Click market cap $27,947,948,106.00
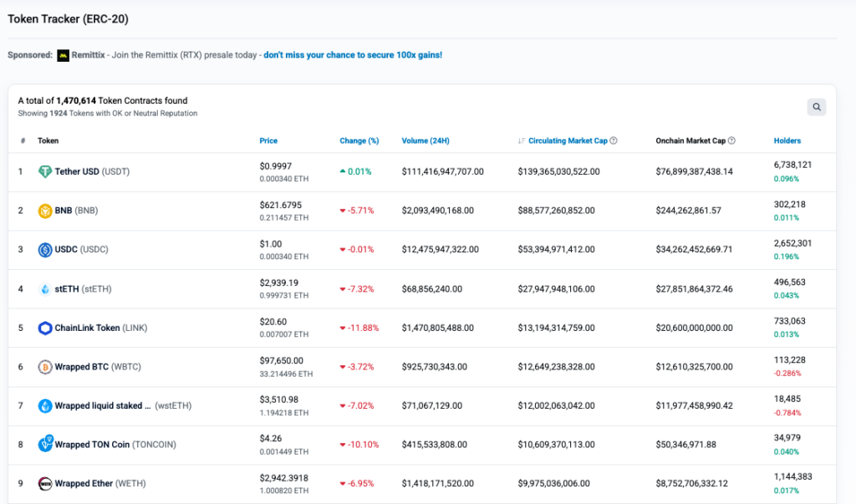Image resolution: width=856 pixels, height=504 pixels. [556, 289]
